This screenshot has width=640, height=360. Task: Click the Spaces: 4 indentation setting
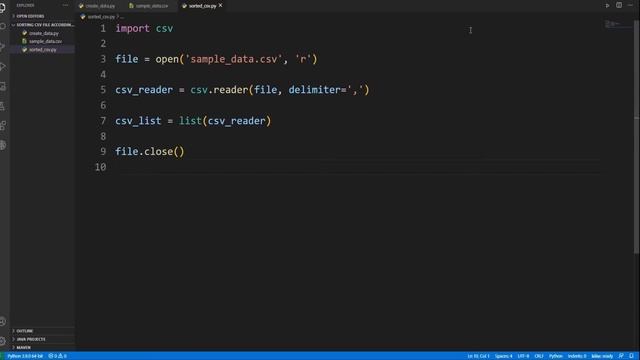(x=503, y=356)
